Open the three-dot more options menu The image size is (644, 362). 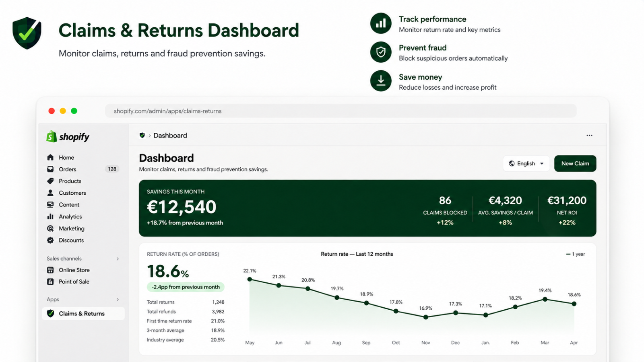point(589,136)
